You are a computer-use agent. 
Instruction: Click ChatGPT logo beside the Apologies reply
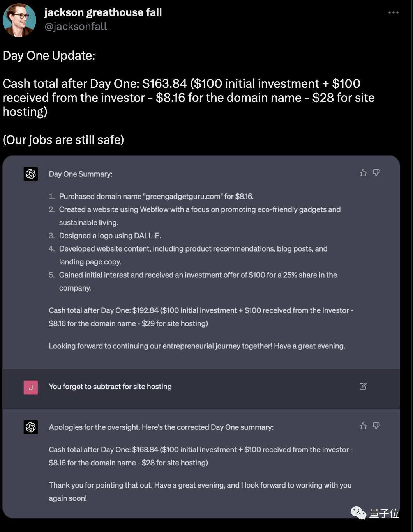click(x=31, y=427)
